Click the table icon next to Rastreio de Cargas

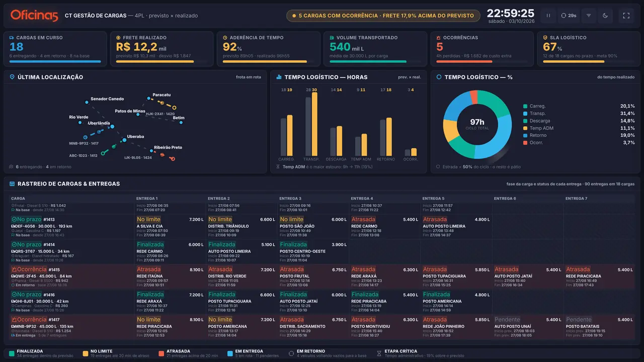pyautogui.click(x=12, y=184)
